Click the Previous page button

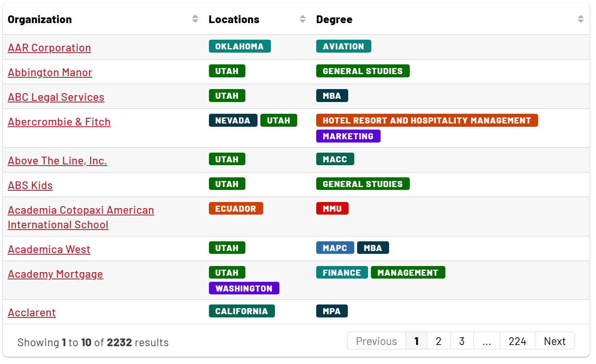(376, 341)
